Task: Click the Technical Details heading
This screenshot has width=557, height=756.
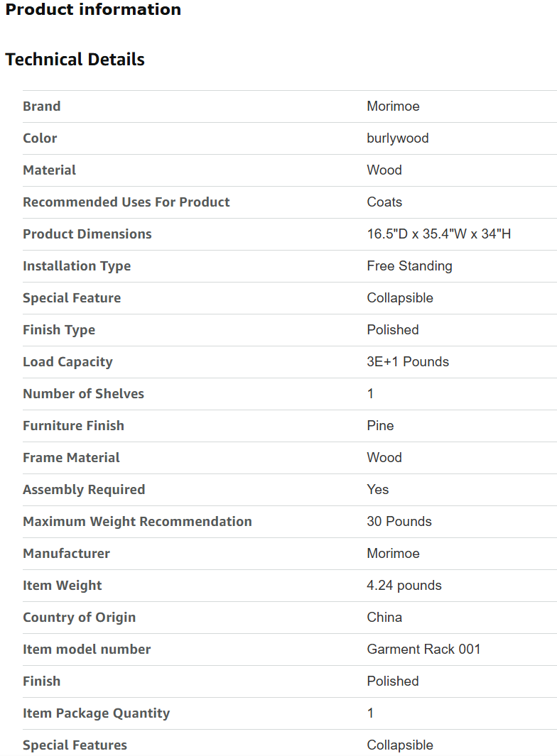Action: click(x=75, y=60)
